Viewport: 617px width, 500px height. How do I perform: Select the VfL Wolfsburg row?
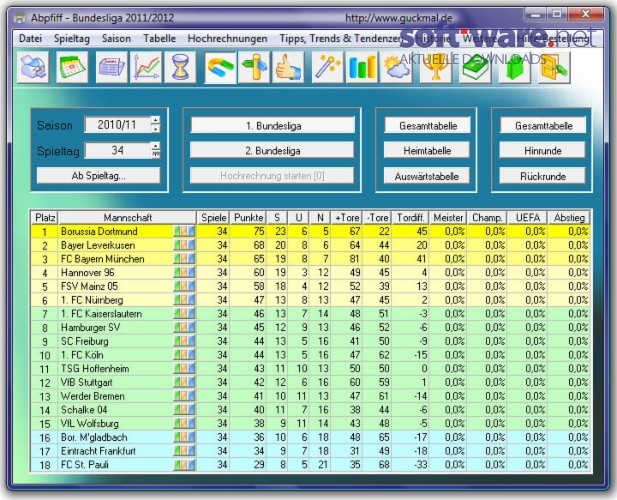pos(310,424)
